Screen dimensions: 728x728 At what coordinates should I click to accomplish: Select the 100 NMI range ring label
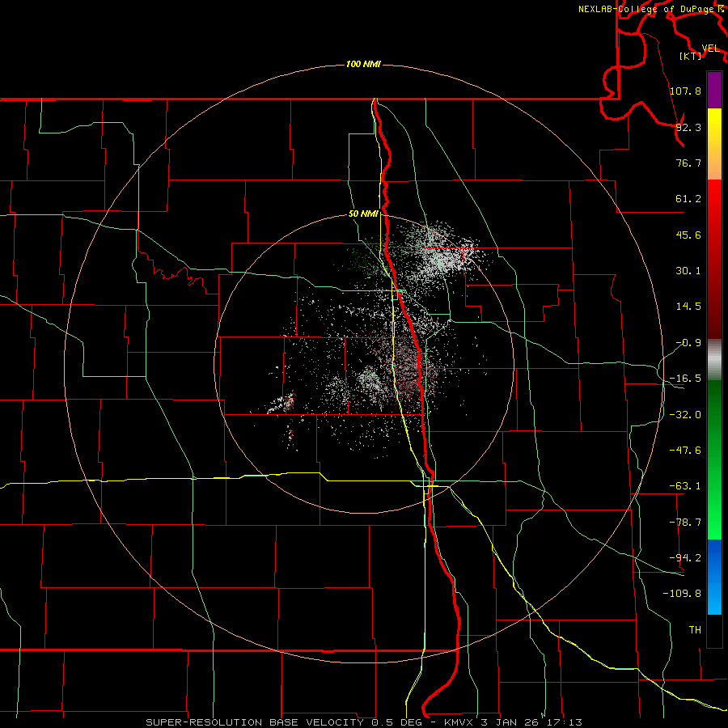[x=363, y=64]
